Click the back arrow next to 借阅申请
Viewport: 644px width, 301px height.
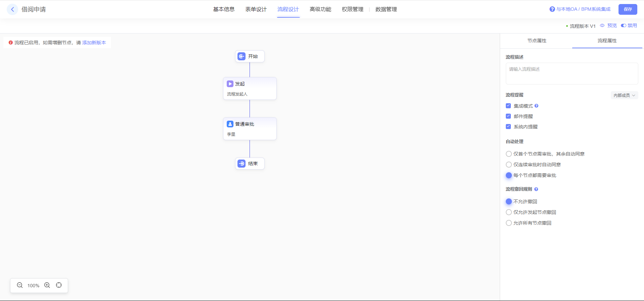(x=12, y=9)
